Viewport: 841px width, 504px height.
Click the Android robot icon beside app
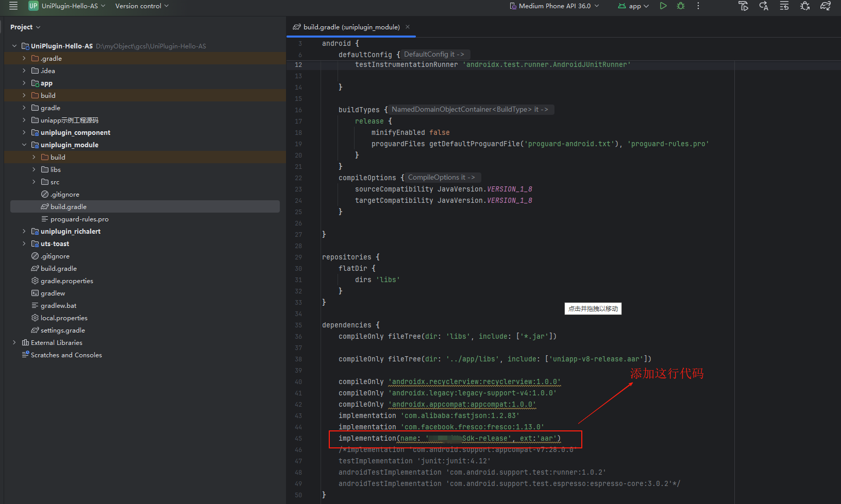pos(622,6)
